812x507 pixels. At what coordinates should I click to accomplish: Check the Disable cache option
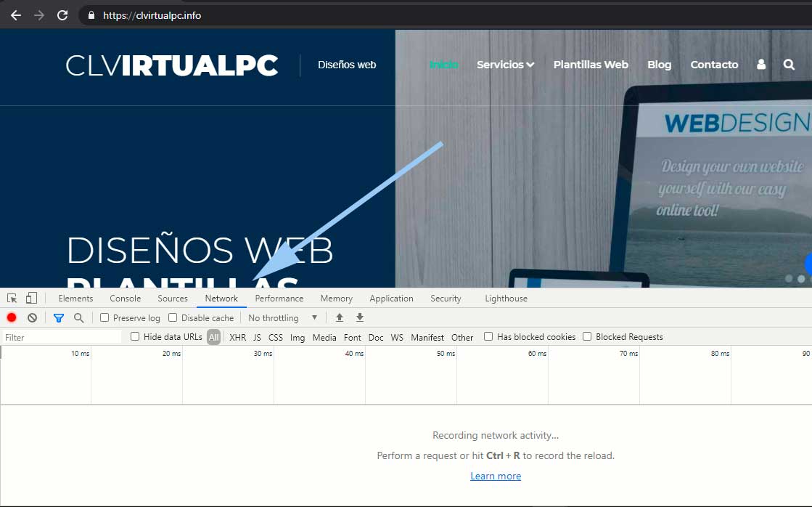173,317
